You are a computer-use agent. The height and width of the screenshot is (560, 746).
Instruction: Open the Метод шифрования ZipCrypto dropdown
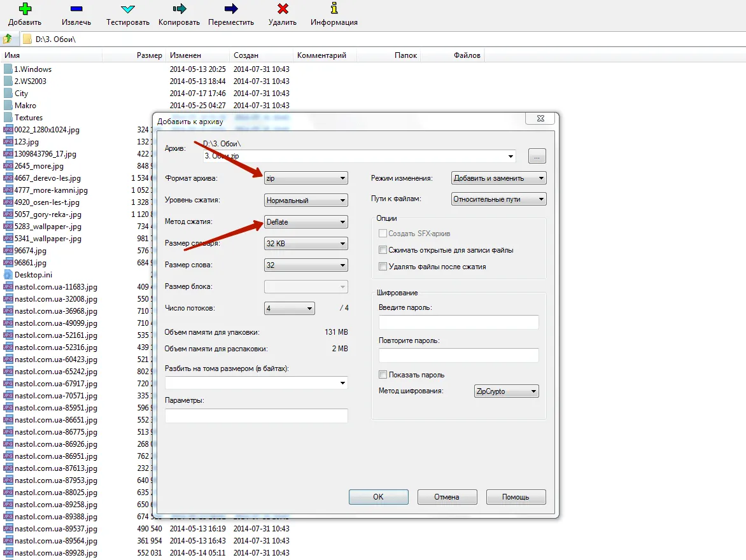[507, 391]
